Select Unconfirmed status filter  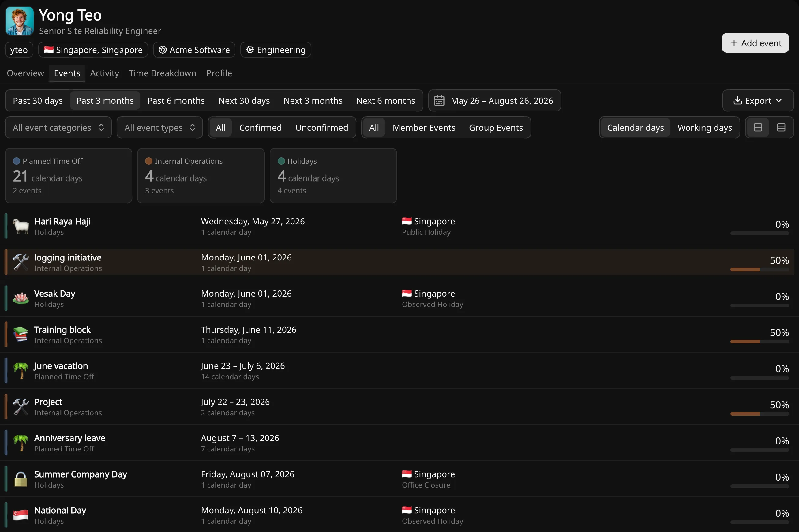[x=322, y=128]
